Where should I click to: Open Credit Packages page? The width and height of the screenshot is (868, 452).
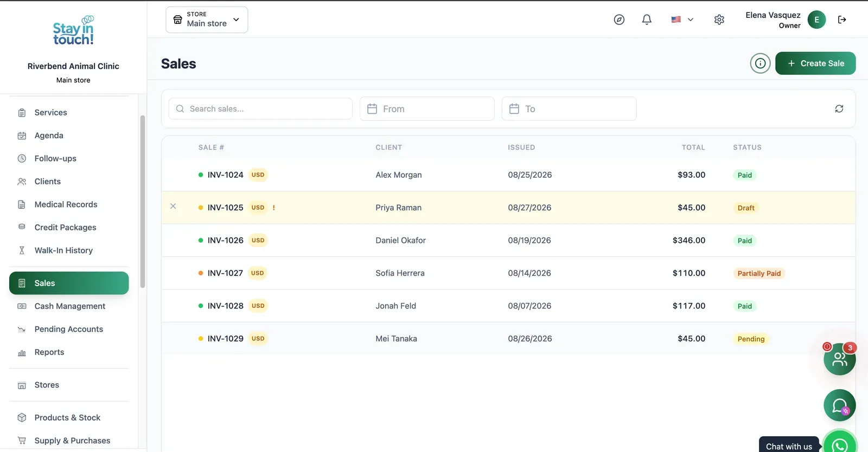pyautogui.click(x=69, y=228)
